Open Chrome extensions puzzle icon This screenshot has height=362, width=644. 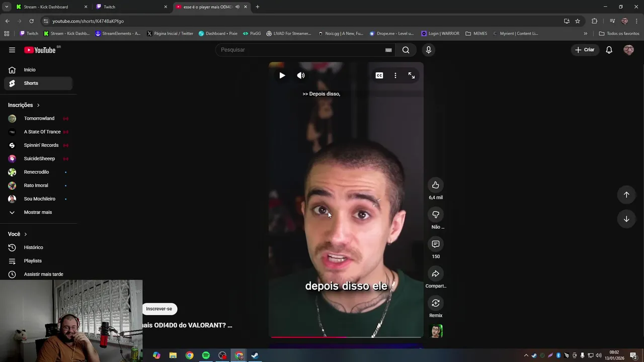(595, 21)
